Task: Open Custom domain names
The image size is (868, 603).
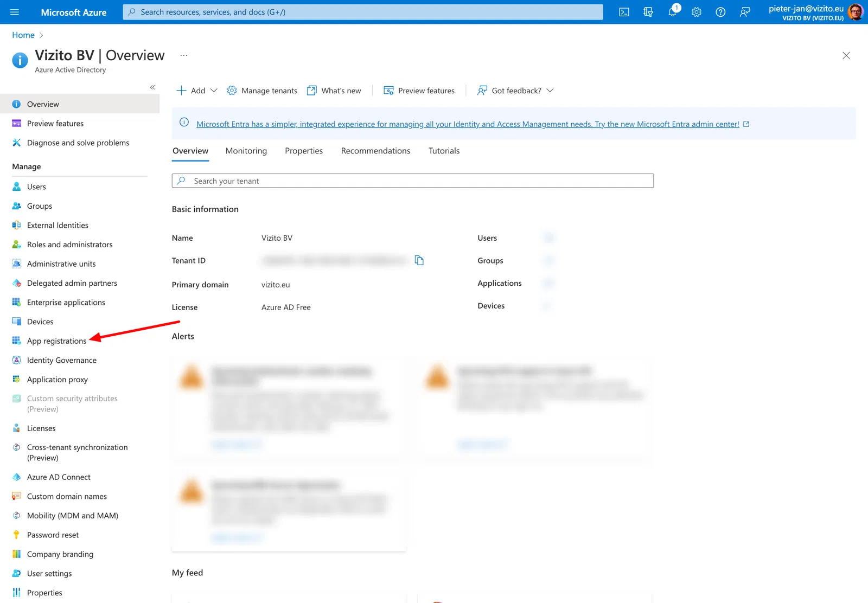Action: pos(80,496)
